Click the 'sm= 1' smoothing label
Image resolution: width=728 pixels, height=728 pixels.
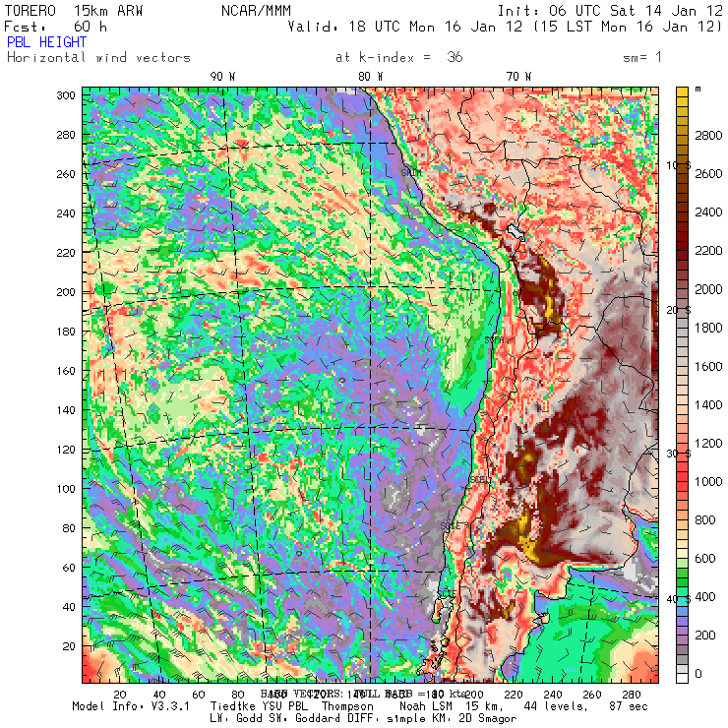pyautogui.click(x=642, y=58)
